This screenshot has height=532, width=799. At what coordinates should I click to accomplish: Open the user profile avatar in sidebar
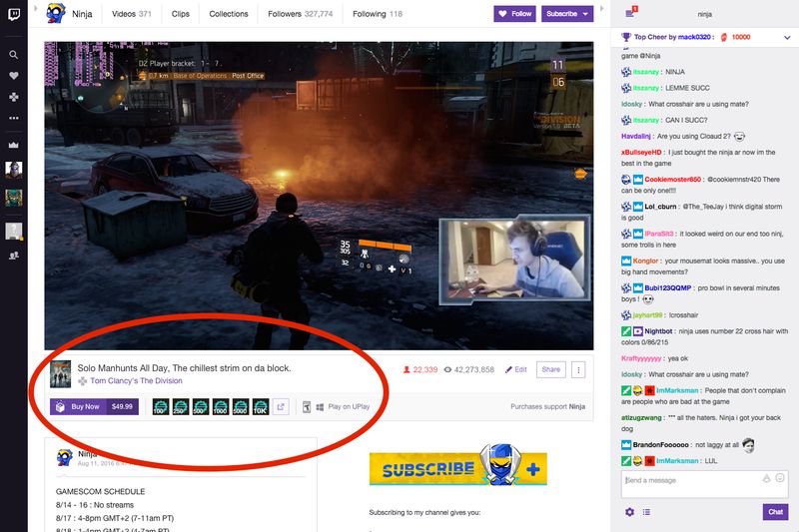click(14, 232)
